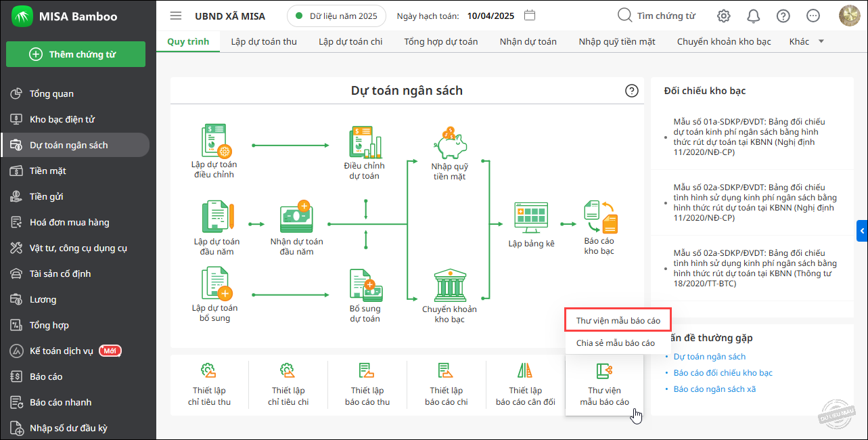Click the MISA Bamboo logo icon
The height and width of the screenshot is (440, 868).
(21, 16)
